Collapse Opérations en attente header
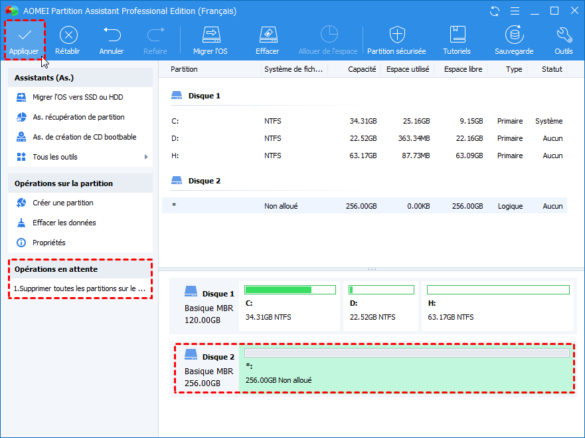585x438 pixels. tap(80, 269)
